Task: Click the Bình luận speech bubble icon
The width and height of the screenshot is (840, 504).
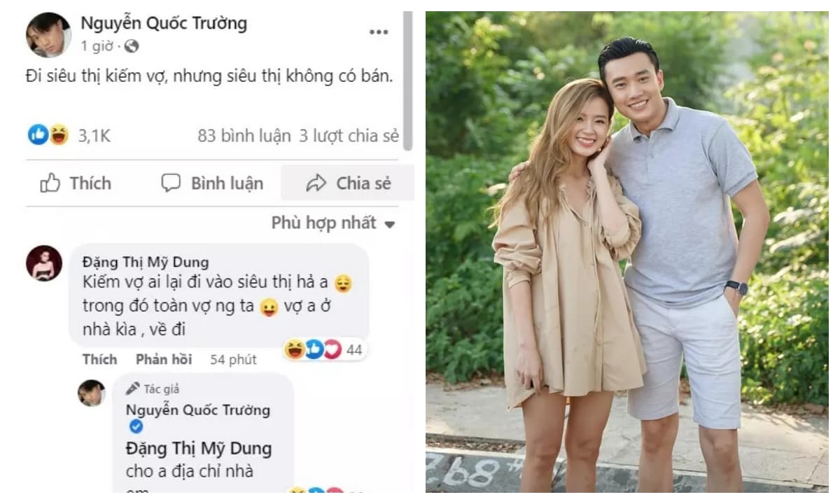Action: (x=171, y=183)
